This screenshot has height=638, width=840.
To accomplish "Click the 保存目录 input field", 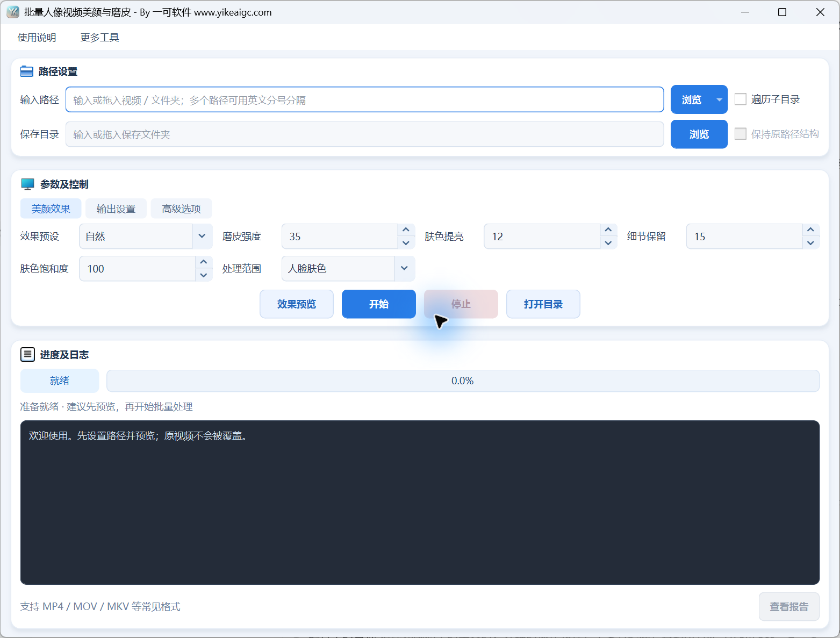I will click(x=365, y=134).
